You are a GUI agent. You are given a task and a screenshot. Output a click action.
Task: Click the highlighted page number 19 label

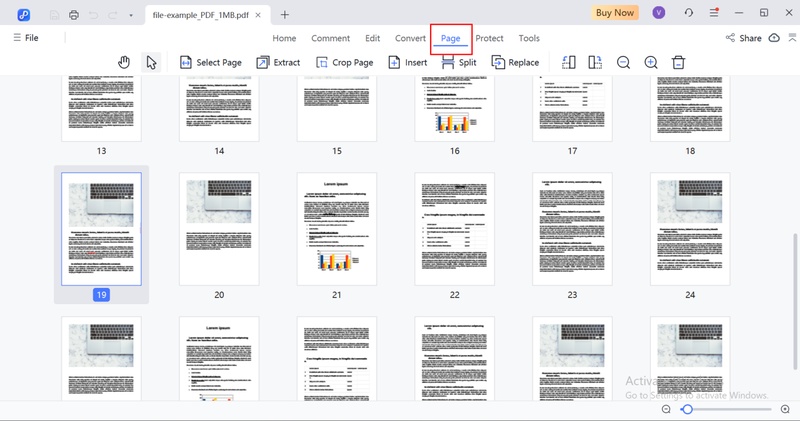pos(102,294)
